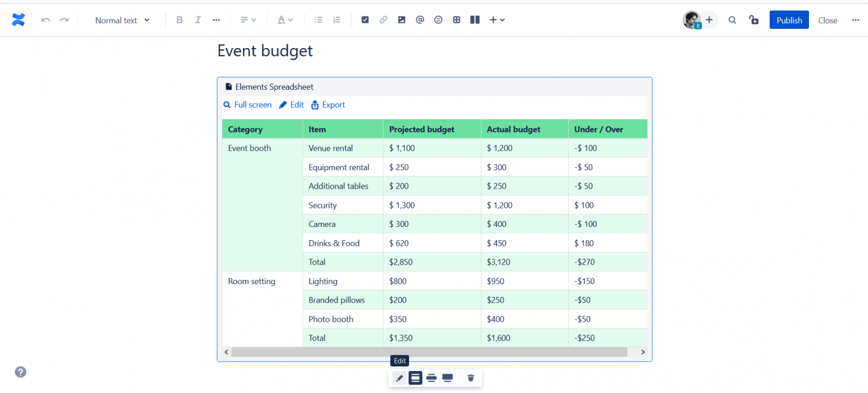Expand the text alignment dropdown
The width and height of the screenshot is (868, 393).
pos(248,20)
